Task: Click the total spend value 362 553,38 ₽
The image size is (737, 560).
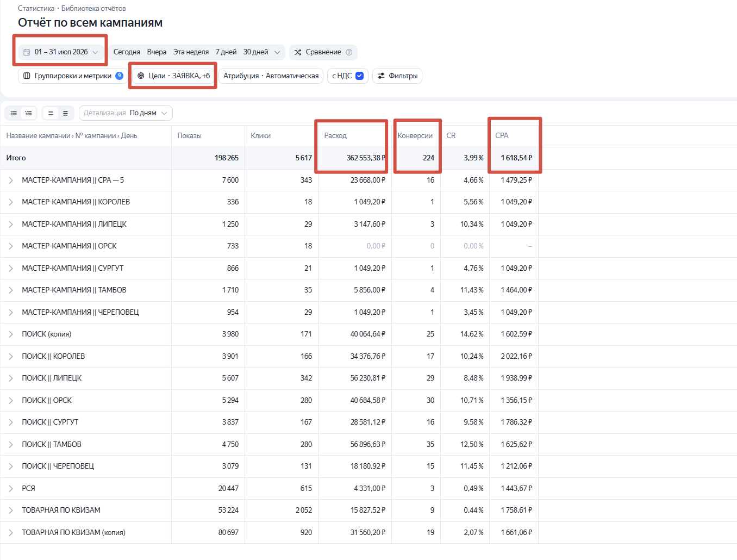Action: (x=366, y=158)
